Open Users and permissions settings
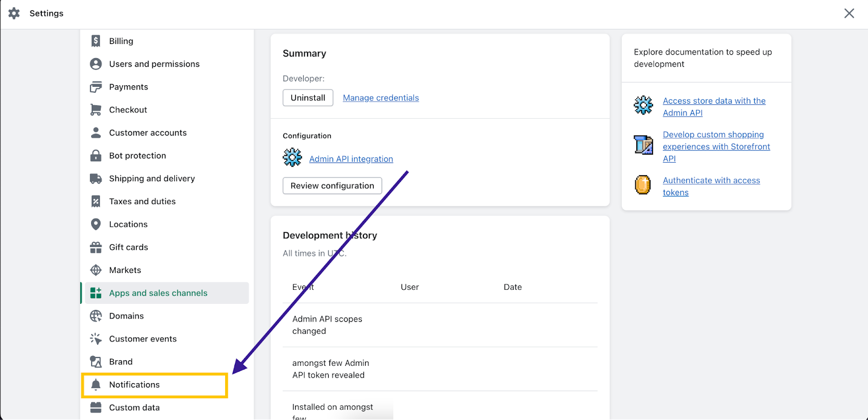 point(154,64)
